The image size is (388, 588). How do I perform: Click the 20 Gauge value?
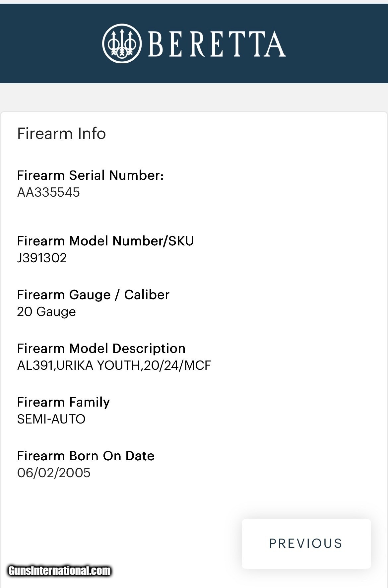46,312
